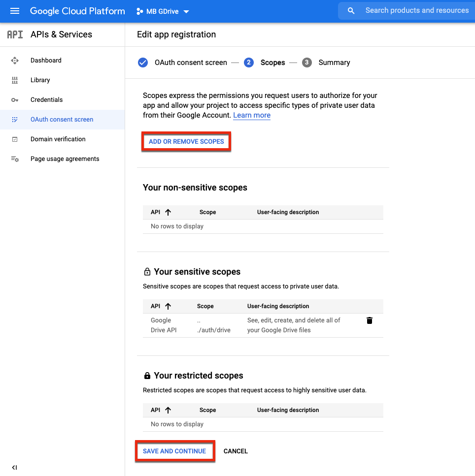Image resolution: width=475 pixels, height=476 pixels.
Task: Open the hamburger navigation menu
Action: click(15, 11)
